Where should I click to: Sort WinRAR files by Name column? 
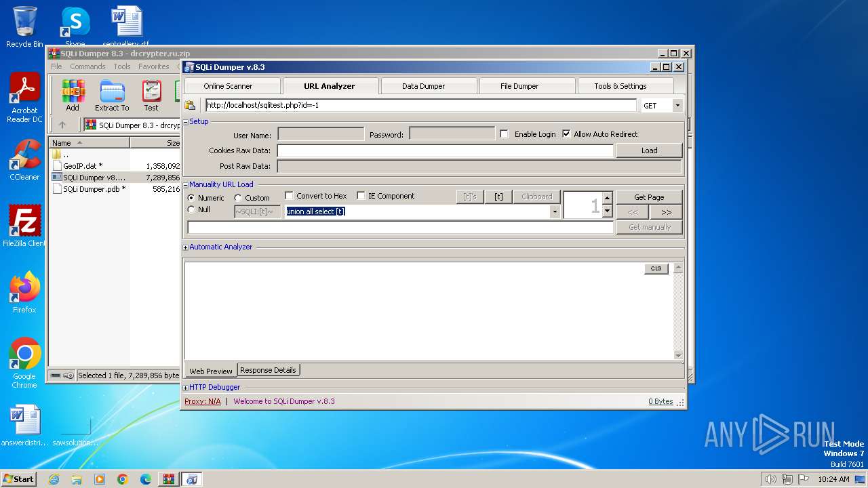tap(90, 143)
